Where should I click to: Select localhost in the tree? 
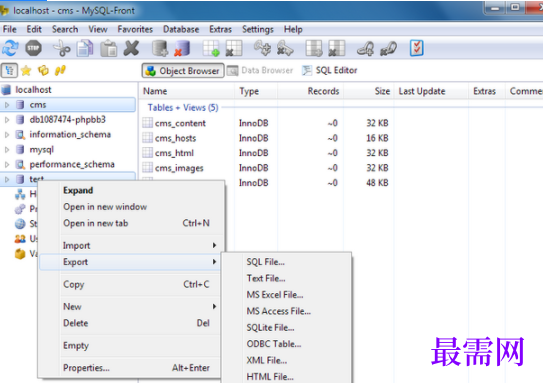pos(33,90)
